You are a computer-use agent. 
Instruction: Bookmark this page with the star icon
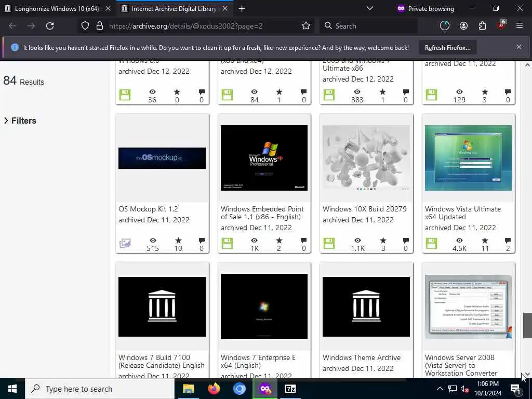click(x=305, y=26)
